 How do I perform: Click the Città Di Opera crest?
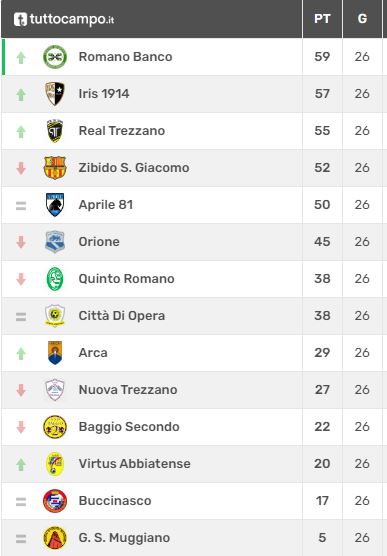55,316
